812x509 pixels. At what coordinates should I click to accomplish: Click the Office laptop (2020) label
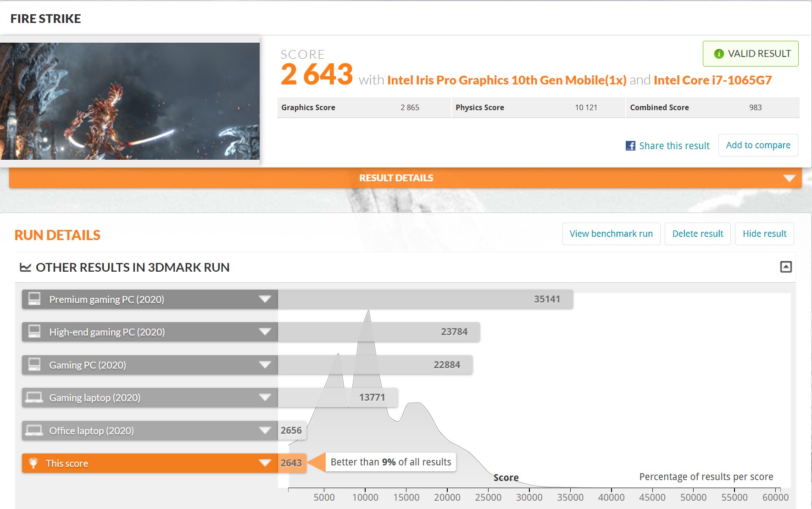pyautogui.click(x=91, y=431)
